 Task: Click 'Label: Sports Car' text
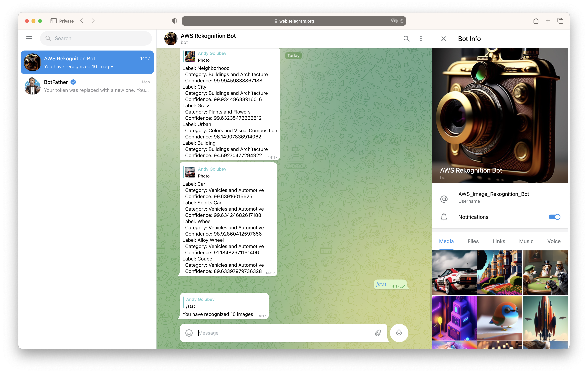tap(202, 203)
